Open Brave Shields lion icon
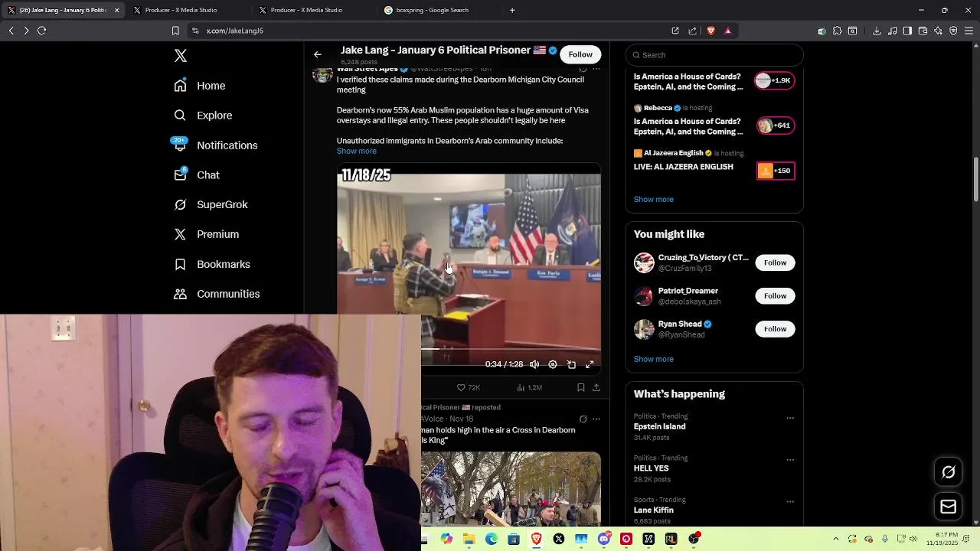 [x=710, y=31]
